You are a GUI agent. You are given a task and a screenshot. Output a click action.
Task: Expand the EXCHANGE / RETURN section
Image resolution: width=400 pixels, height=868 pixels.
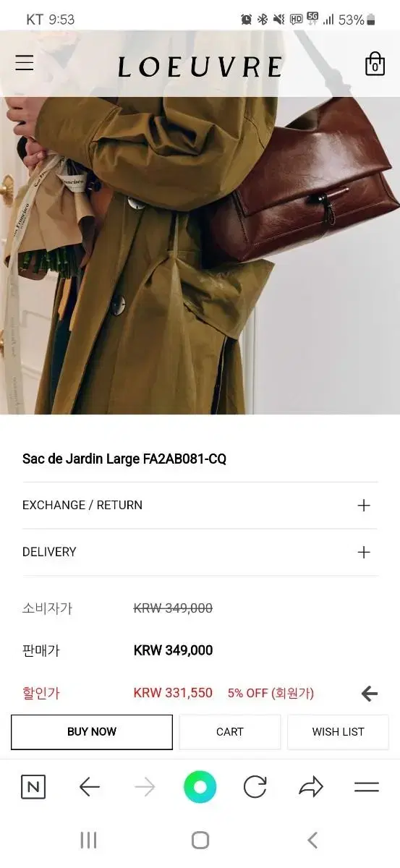(x=200, y=505)
